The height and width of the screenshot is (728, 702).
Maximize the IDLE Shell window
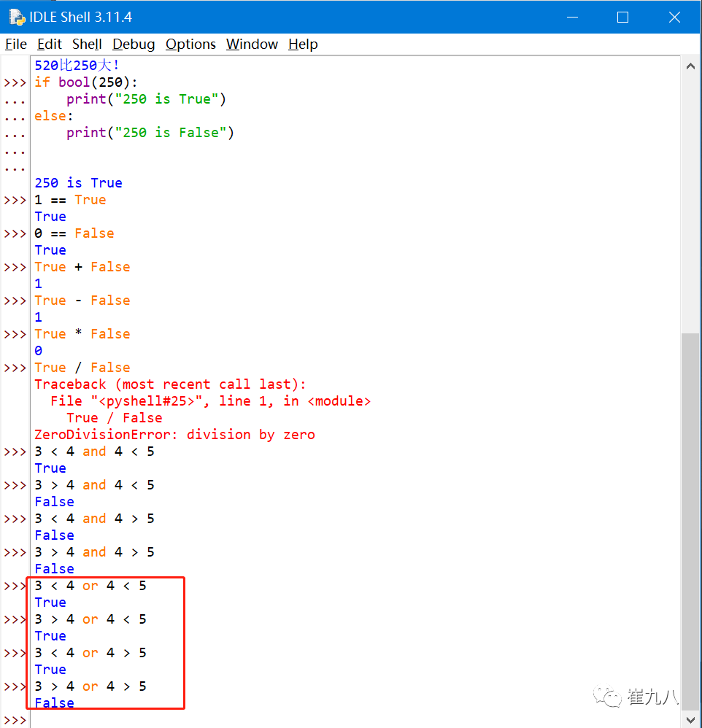tap(622, 18)
